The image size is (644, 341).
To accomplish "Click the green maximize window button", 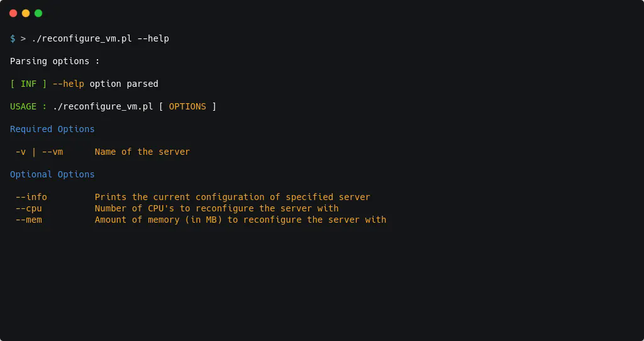I will 38,13.
